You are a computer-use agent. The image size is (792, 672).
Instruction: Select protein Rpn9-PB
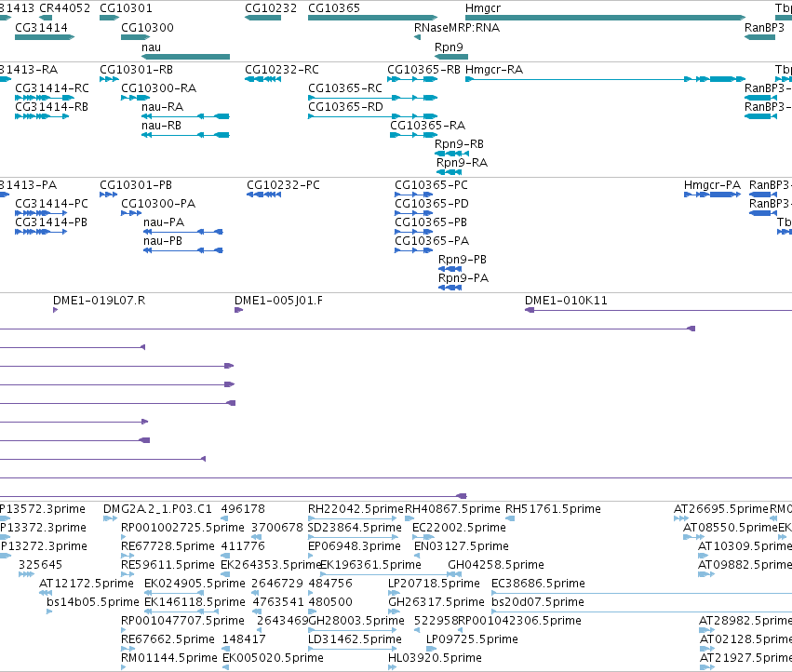[463, 261]
